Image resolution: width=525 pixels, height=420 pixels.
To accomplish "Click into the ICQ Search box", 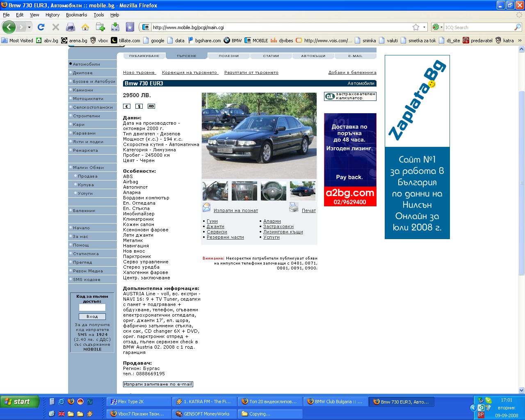I will 479,27.
